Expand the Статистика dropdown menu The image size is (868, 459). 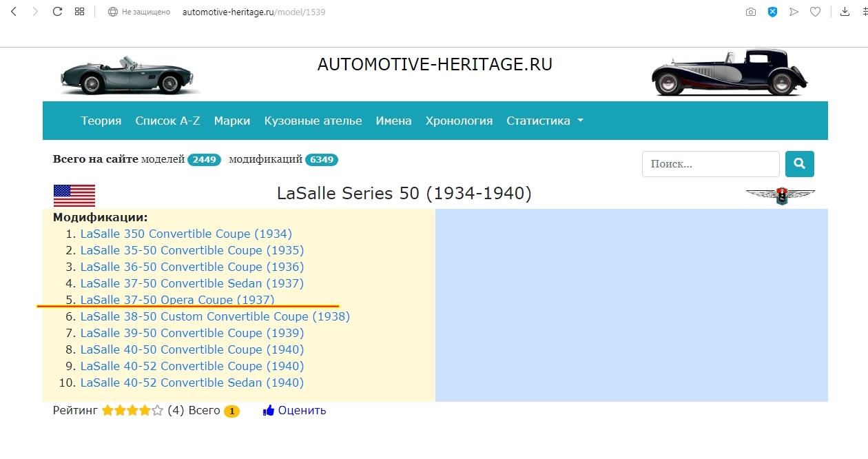(x=544, y=121)
